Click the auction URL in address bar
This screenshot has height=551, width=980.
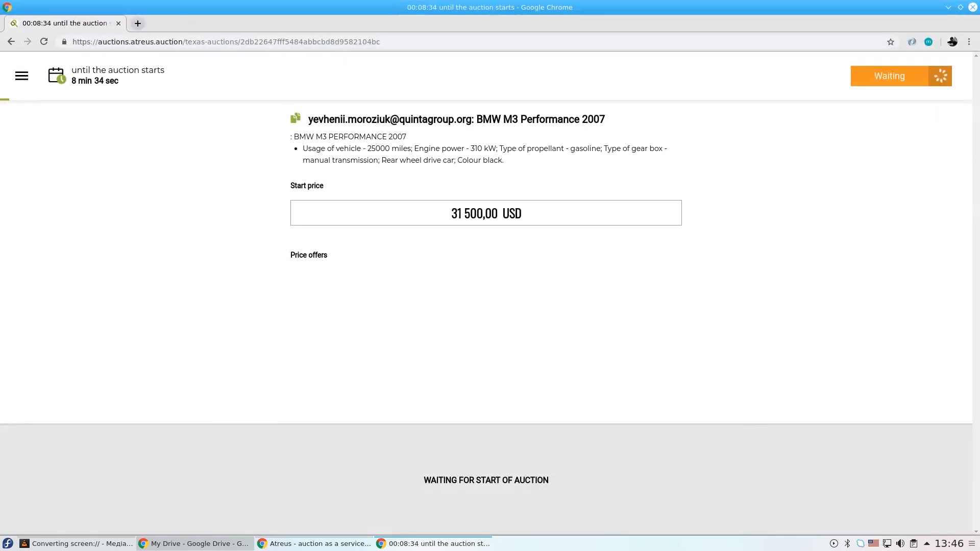pos(226,42)
